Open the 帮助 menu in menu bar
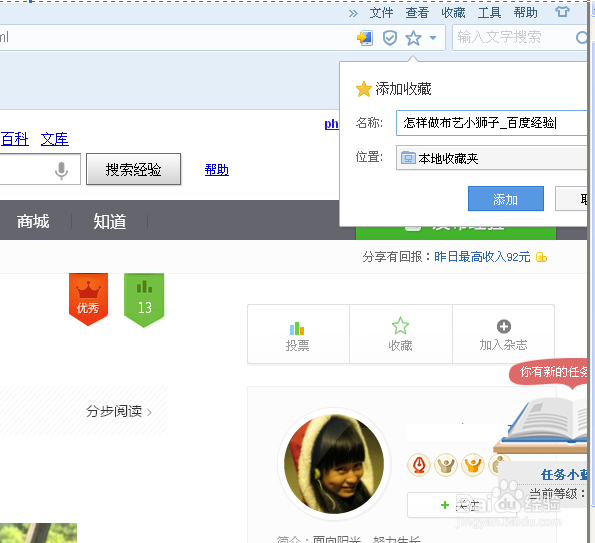Image resolution: width=595 pixels, height=543 pixels. pos(526,13)
